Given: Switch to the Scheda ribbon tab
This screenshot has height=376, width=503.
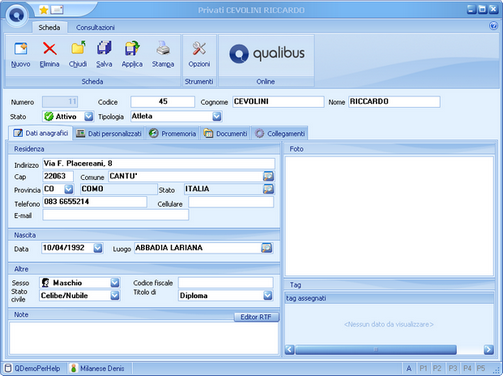Looking at the screenshot, I should coord(49,27).
